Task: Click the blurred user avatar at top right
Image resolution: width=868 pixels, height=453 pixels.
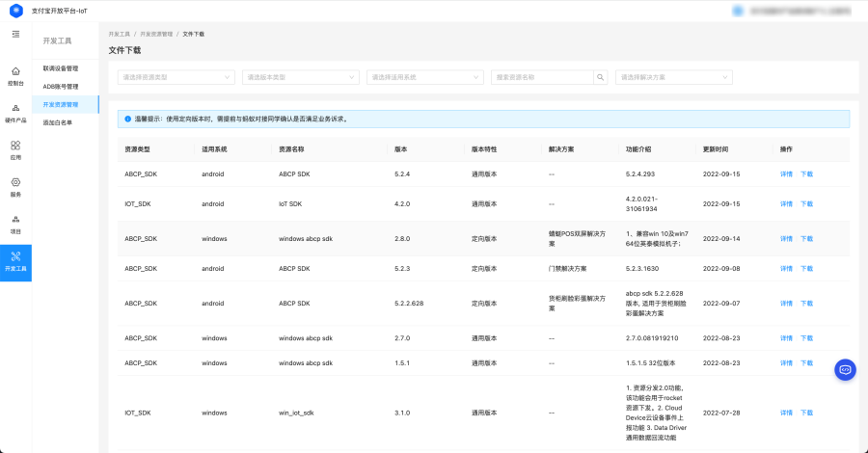Action: 738,11
